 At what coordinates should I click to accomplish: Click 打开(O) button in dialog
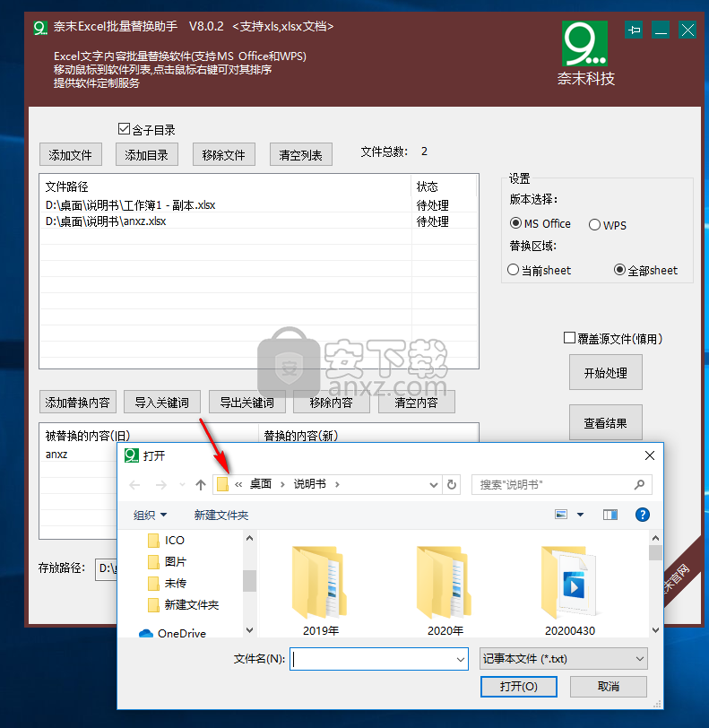(x=519, y=686)
